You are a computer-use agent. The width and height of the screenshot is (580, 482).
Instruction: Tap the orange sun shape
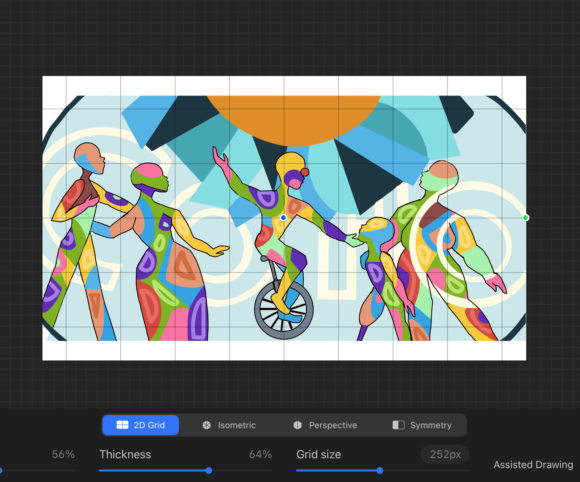tap(293, 118)
